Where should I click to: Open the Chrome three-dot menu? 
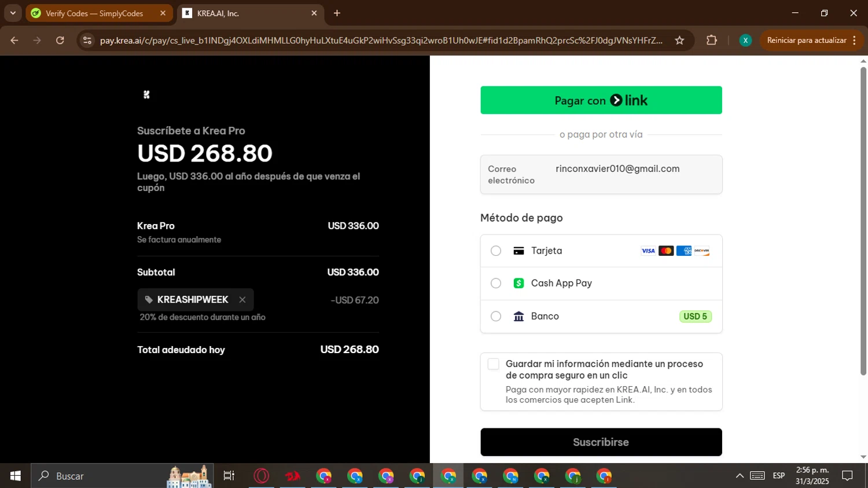pos(855,40)
